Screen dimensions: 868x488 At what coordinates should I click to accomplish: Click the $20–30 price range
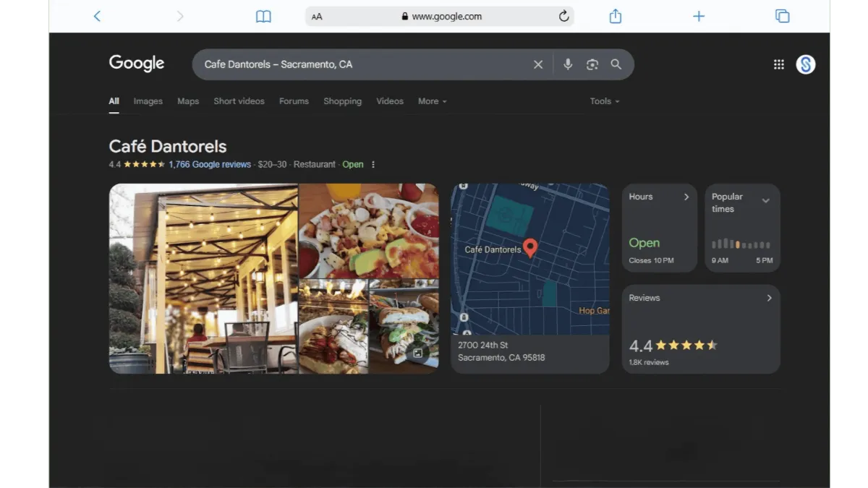pos(273,165)
